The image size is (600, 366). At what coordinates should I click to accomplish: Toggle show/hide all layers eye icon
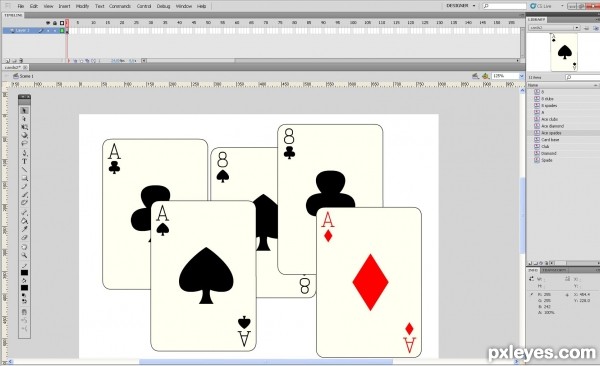click(48, 23)
